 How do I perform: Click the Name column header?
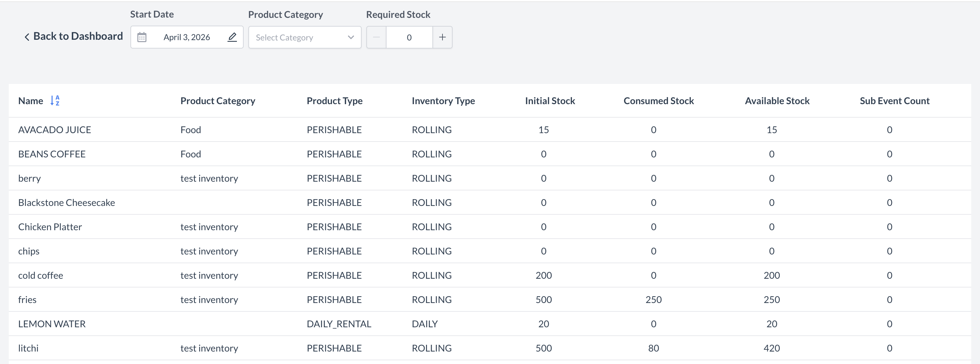30,101
